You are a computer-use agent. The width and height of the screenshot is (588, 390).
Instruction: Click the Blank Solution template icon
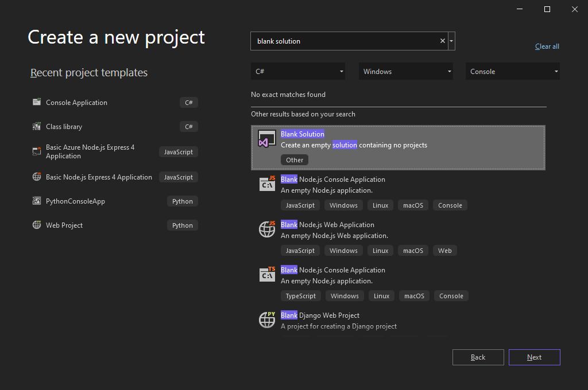coord(267,139)
